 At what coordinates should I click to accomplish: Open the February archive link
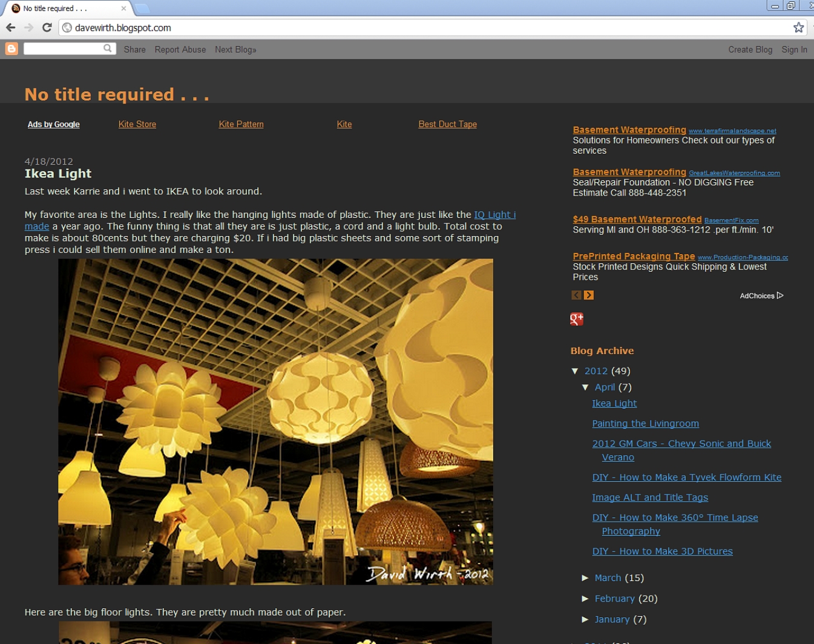tap(615, 599)
